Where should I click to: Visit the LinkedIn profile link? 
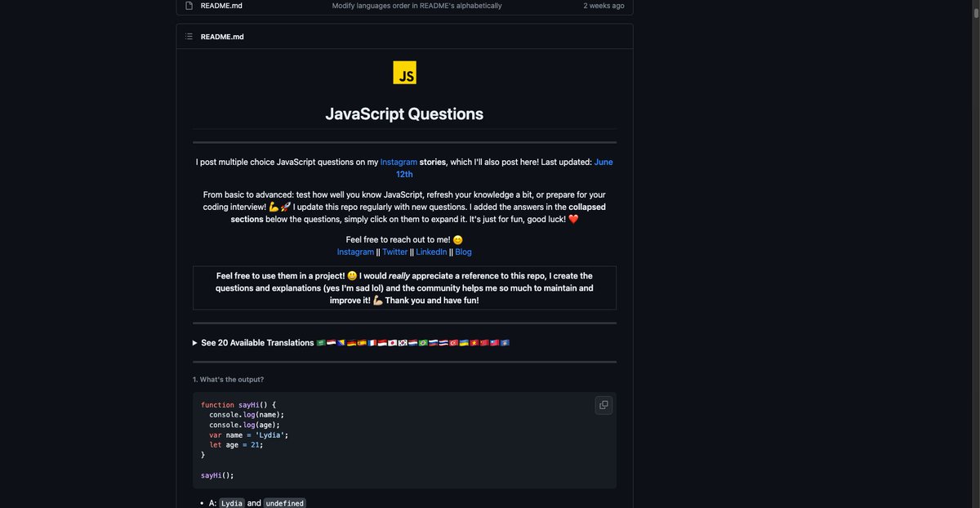point(431,252)
